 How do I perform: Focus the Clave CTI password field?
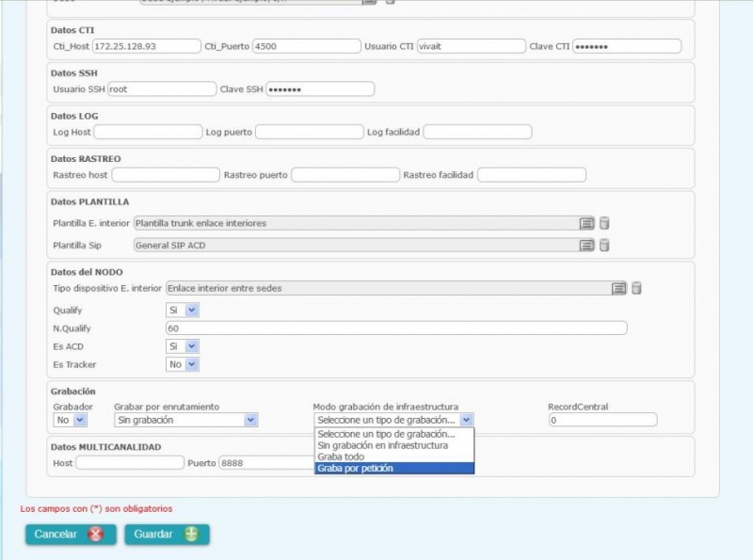(x=627, y=46)
